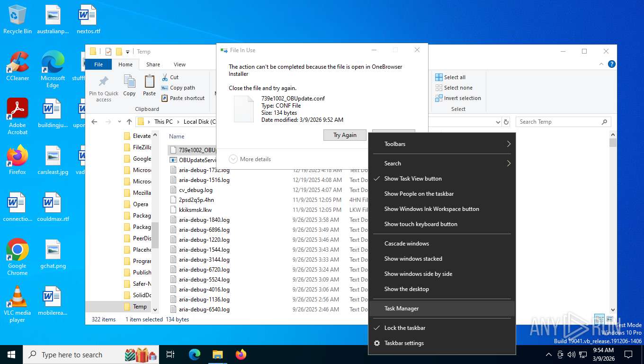Navigate back in File Explorer
Screen dimensions: 644x364
(x=94, y=122)
